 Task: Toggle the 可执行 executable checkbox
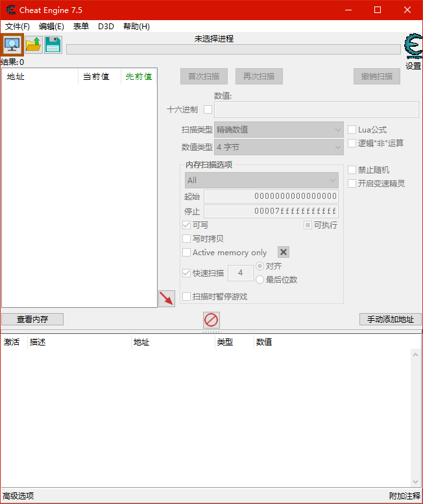pyautogui.click(x=308, y=225)
